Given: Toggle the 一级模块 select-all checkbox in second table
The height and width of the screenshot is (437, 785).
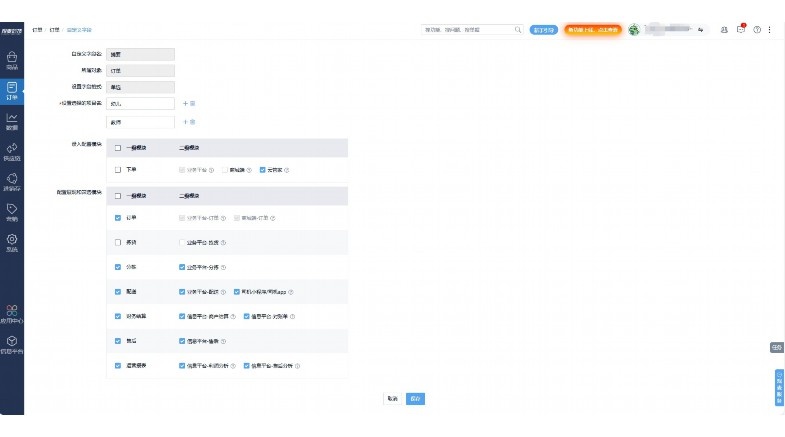Looking at the screenshot, I should pos(118,196).
